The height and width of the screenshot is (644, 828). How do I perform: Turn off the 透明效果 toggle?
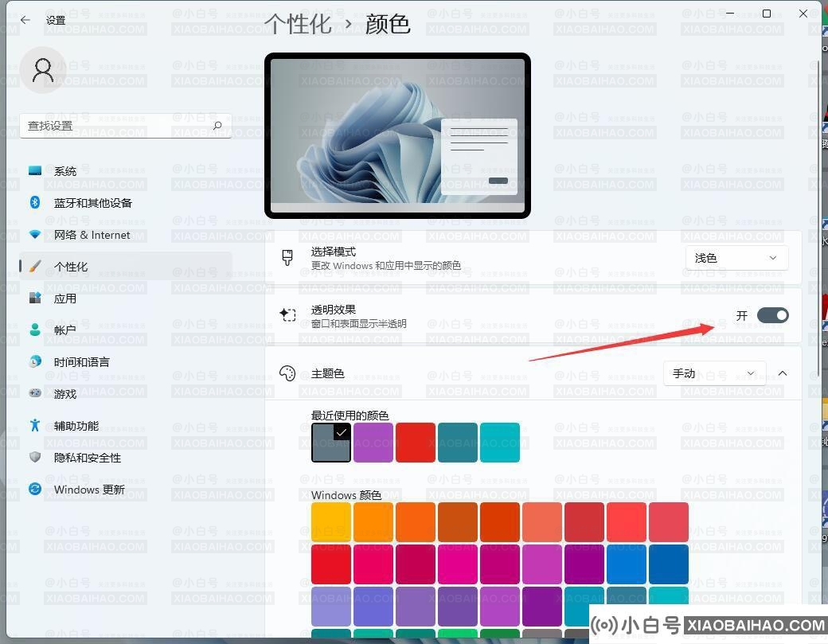coord(772,316)
